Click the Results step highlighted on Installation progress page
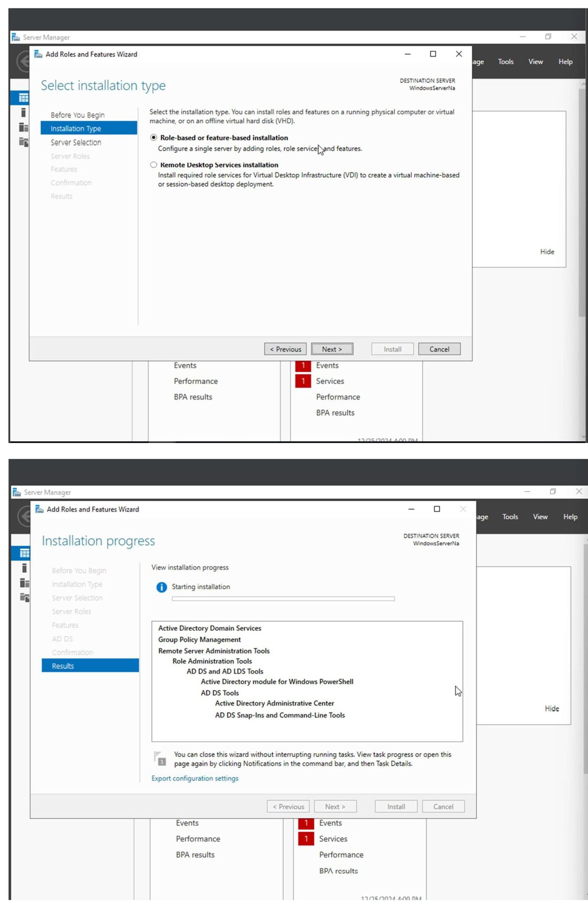The height and width of the screenshot is (903, 588). click(90, 666)
